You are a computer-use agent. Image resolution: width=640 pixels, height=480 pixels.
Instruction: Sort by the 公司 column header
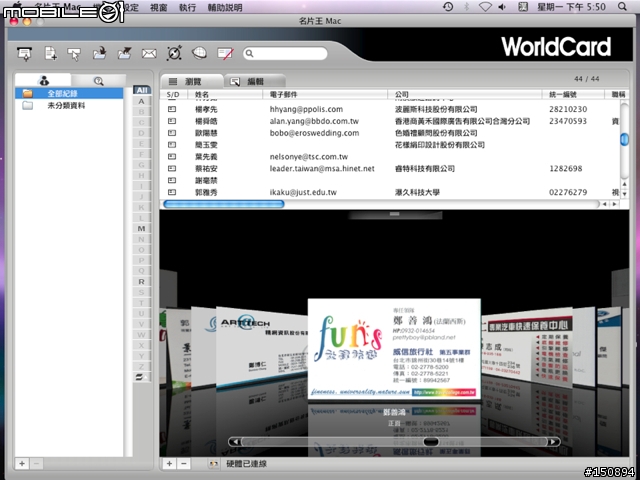point(464,94)
